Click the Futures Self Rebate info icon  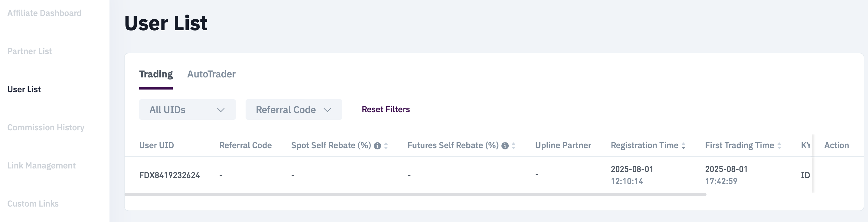tap(505, 146)
